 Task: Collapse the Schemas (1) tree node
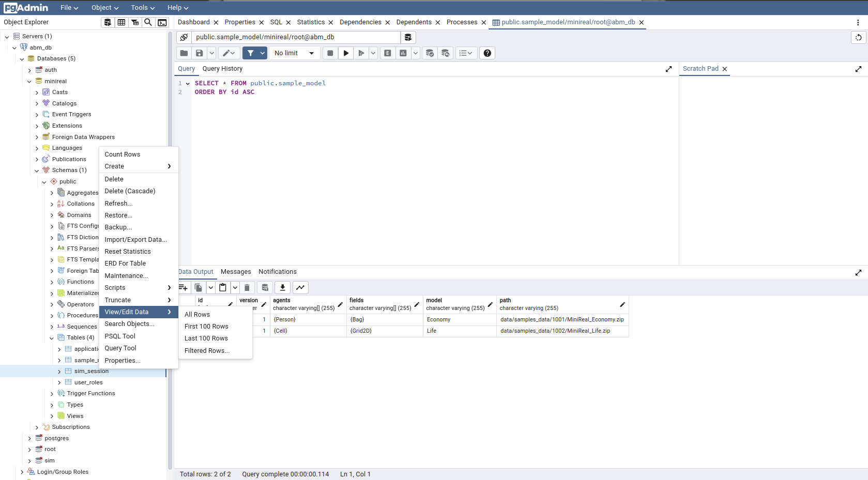pyautogui.click(x=37, y=171)
